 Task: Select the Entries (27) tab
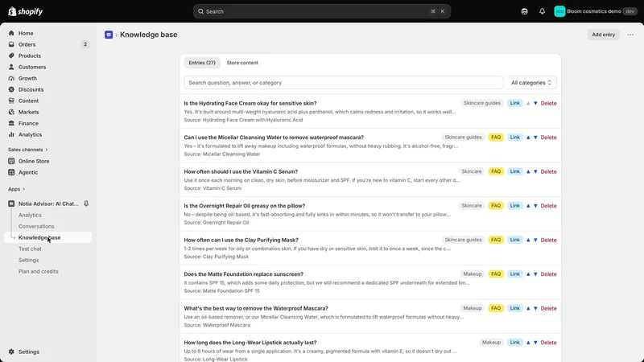tap(202, 63)
